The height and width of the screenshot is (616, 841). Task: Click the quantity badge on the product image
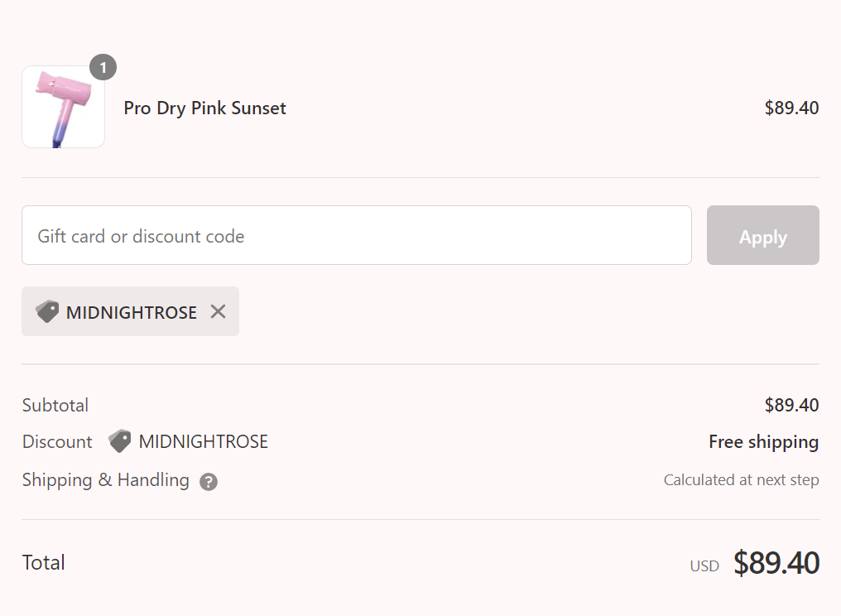103,67
